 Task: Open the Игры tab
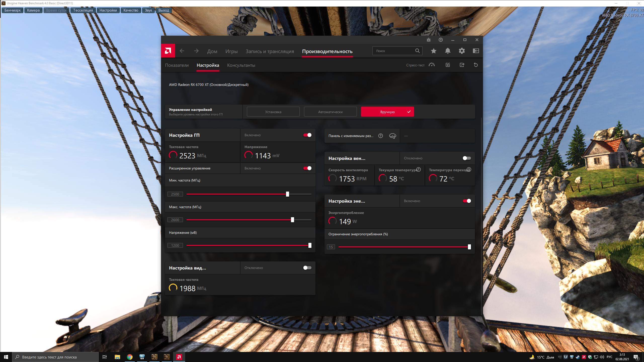231,51
